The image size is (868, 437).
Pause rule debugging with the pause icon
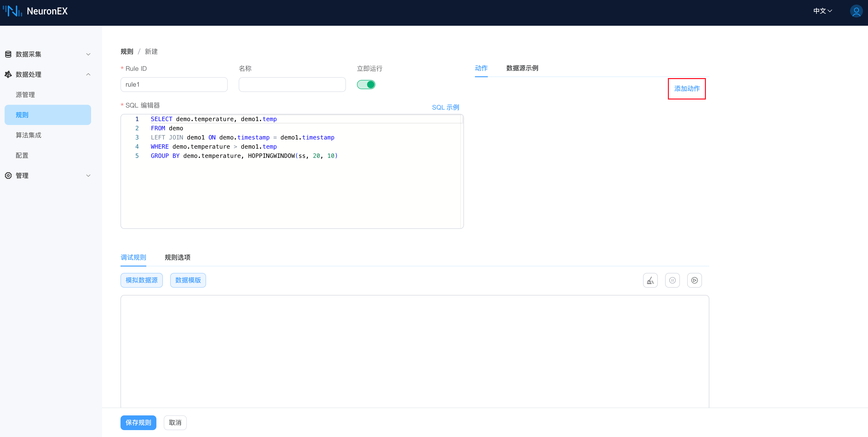[x=672, y=280]
